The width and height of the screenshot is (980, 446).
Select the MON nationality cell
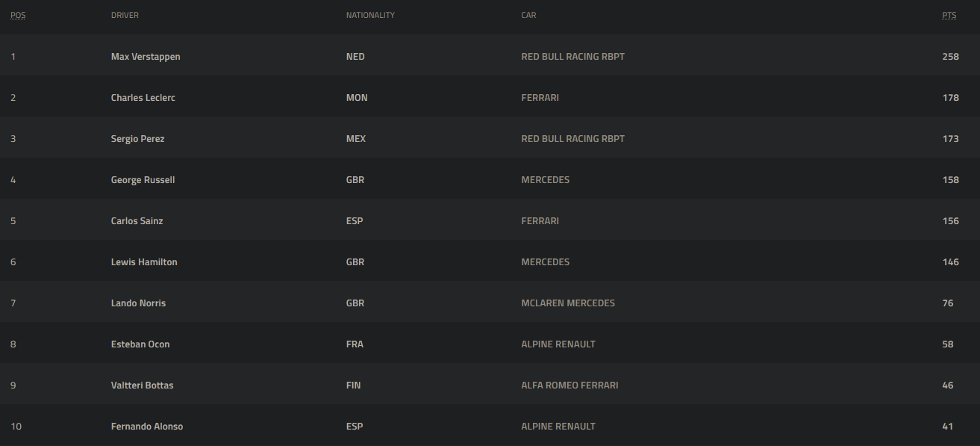click(x=357, y=98)
